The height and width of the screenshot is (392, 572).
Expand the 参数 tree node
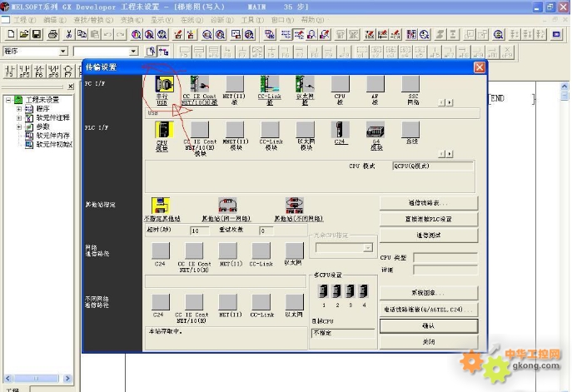coord(19,127)
